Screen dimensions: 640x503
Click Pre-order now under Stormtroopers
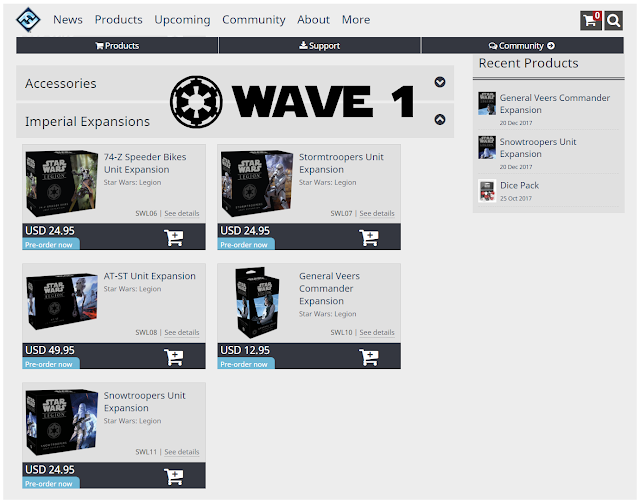point(246,245)
